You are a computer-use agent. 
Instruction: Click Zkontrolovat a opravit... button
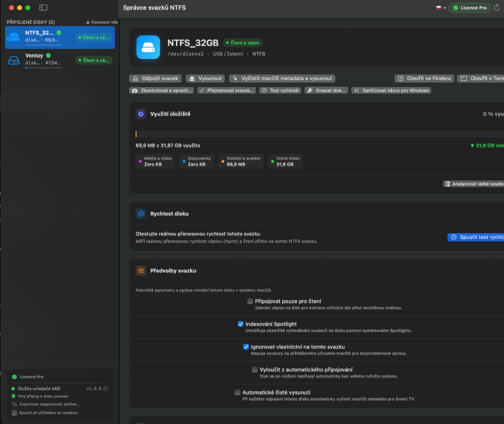coord(162,90)
